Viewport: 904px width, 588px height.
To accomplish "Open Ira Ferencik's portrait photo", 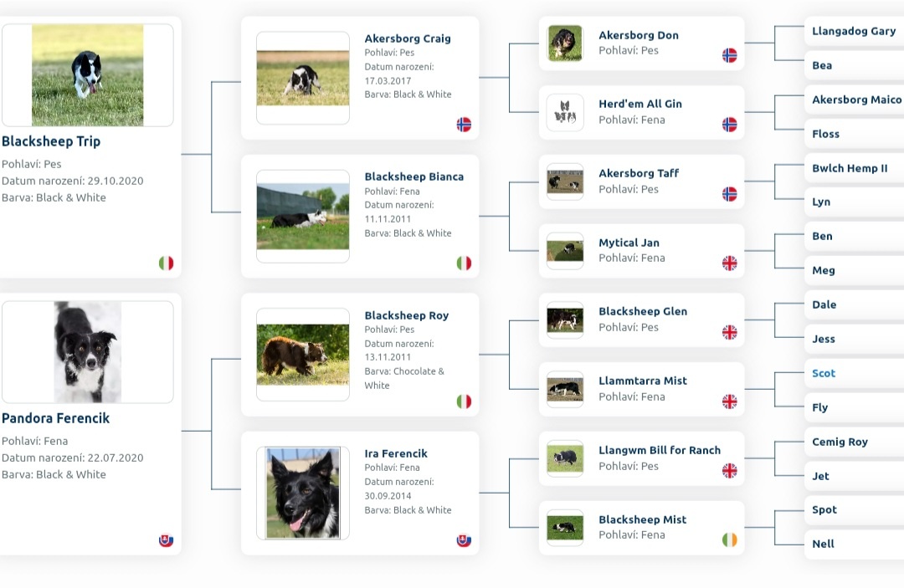I will 303,493.
